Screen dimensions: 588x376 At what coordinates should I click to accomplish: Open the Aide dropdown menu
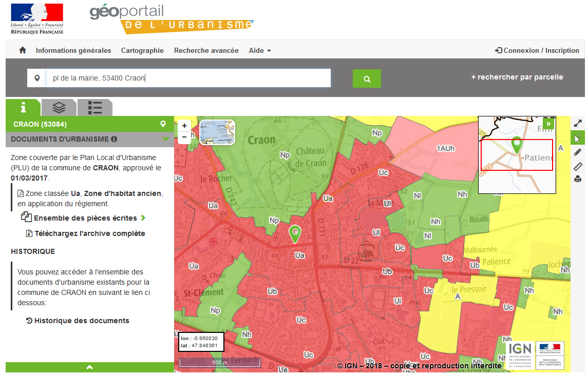coord(259,50)
